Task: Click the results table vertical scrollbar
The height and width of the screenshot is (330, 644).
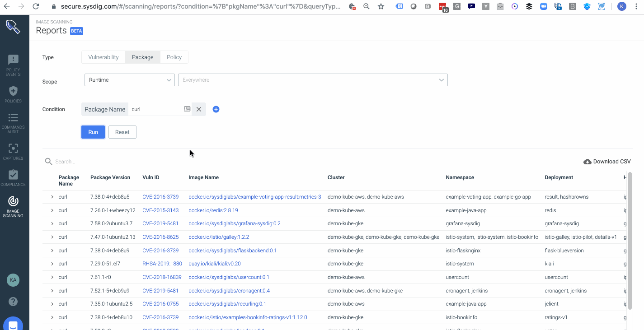Action: tap(630, 240)
